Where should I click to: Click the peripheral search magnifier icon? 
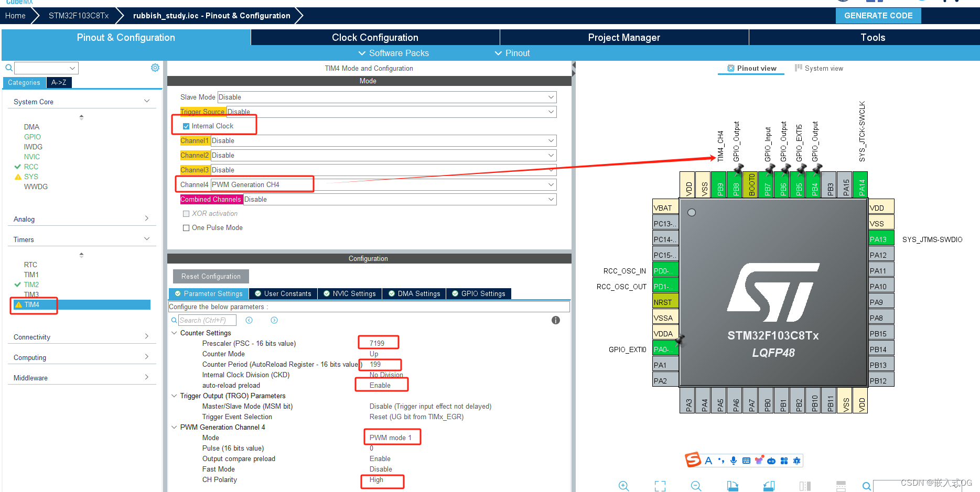tap(9, 68)
